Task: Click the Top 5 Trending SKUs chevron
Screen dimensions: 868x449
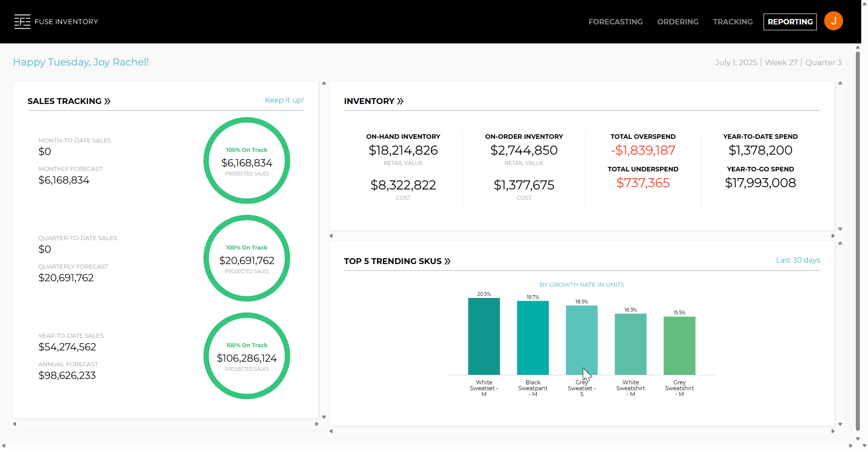Action: (x=448, y=261)
